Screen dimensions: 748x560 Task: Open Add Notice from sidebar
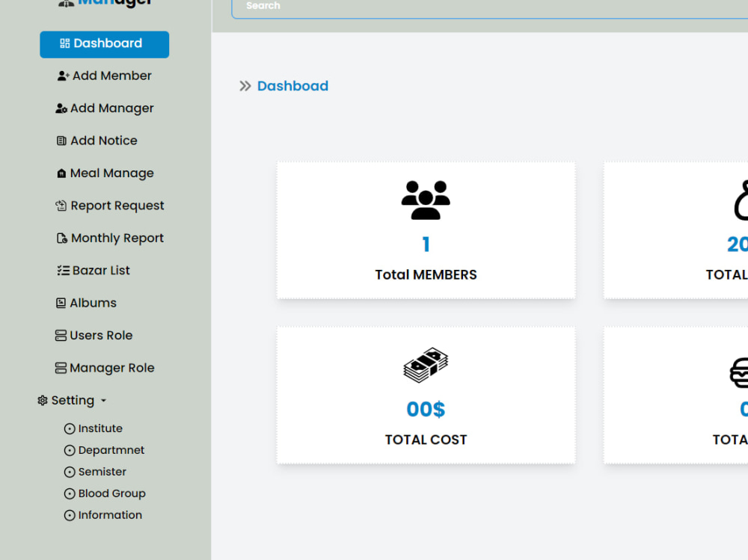(x=96, y=141)
